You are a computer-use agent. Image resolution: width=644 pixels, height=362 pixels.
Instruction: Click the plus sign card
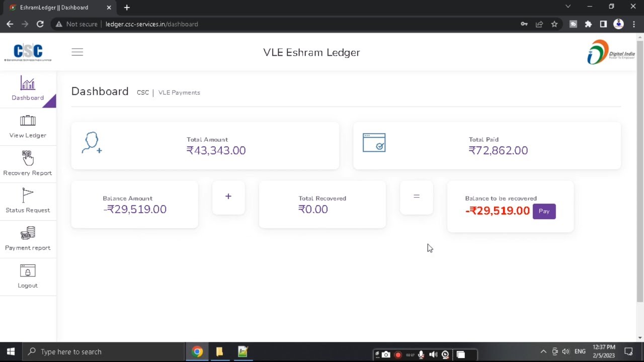click(228, 197)
